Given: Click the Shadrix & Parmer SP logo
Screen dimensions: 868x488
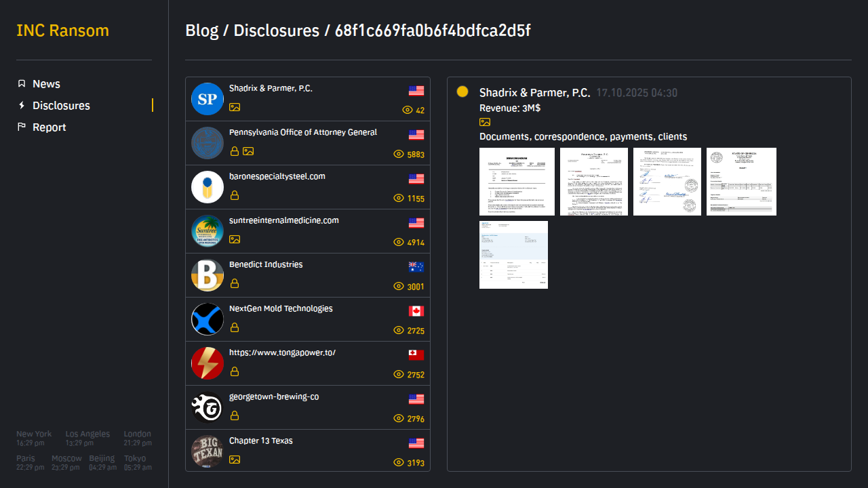Looking at the screenshot, I should click(x=208, y=99).
